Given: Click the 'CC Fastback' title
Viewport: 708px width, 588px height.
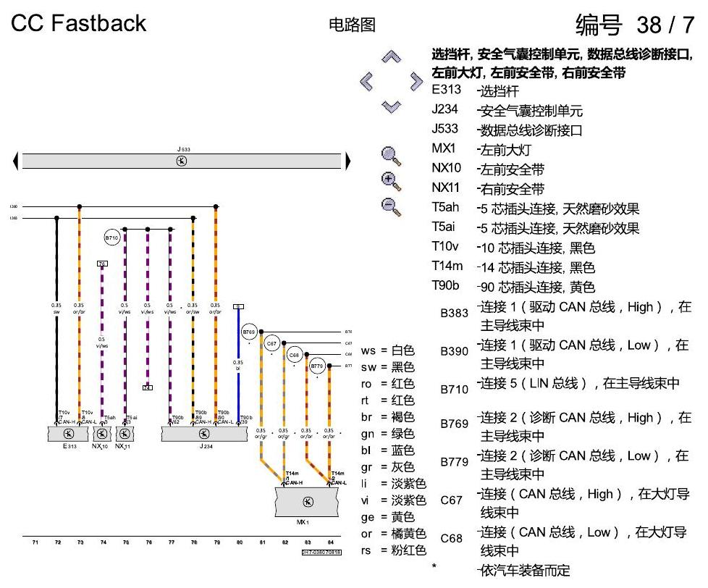Looking at the screenshot, I should tap(79, 23).
